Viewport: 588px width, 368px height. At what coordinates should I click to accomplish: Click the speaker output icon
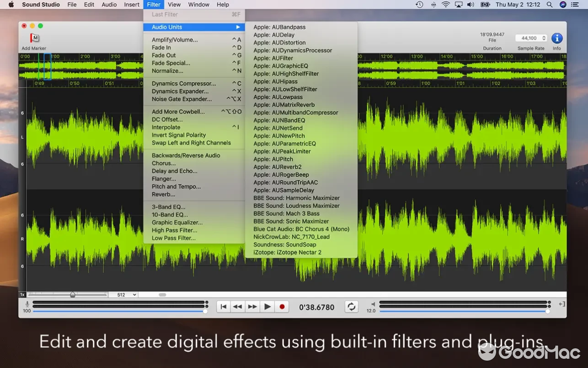[x=372, y=304]
